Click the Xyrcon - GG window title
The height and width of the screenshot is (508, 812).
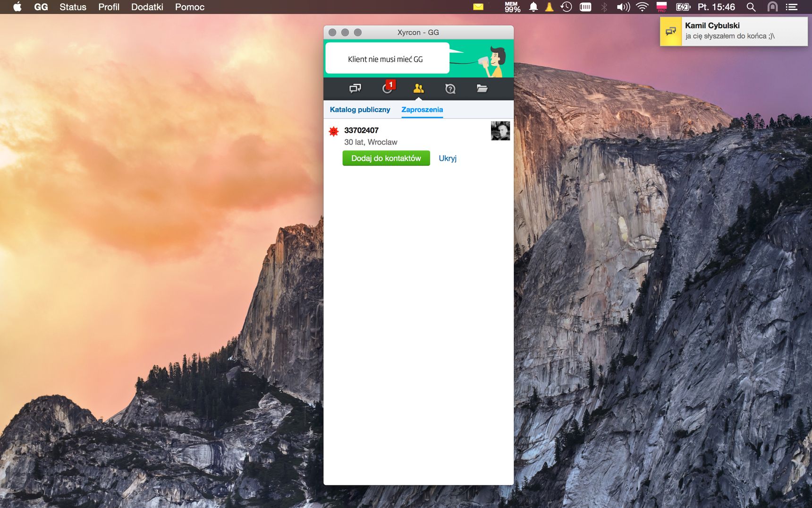[418, 32]
